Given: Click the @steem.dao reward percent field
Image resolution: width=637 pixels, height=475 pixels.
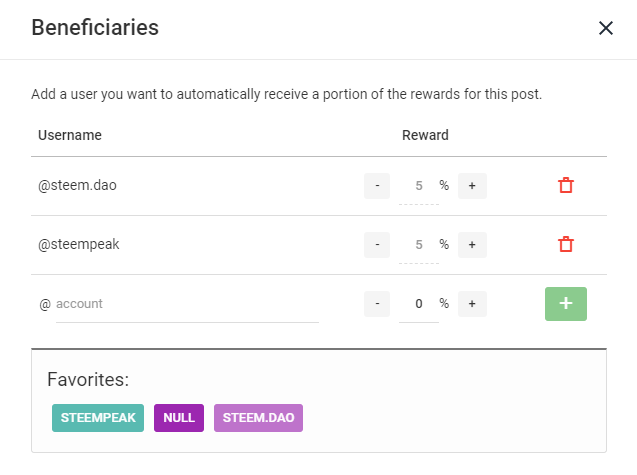Looking at the screenshot, I should click(419, 186).
